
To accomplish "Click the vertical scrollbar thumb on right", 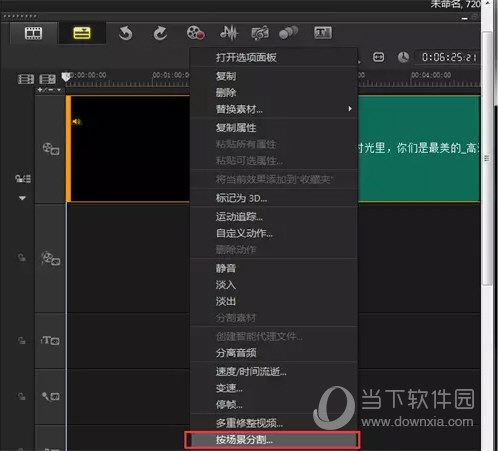I will (x=487, y=158).
